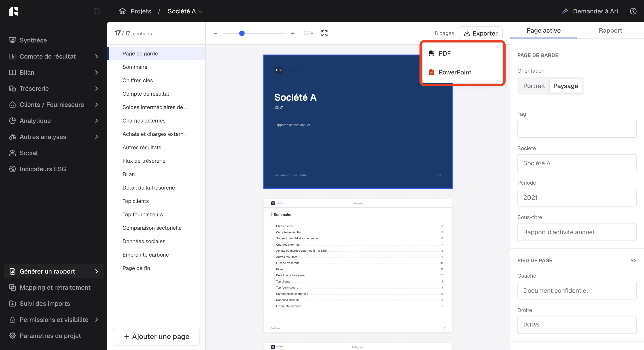This screenshot has height=350, width=644.
Task: Click the zoom slider handle
Action: tap(242, 33)
